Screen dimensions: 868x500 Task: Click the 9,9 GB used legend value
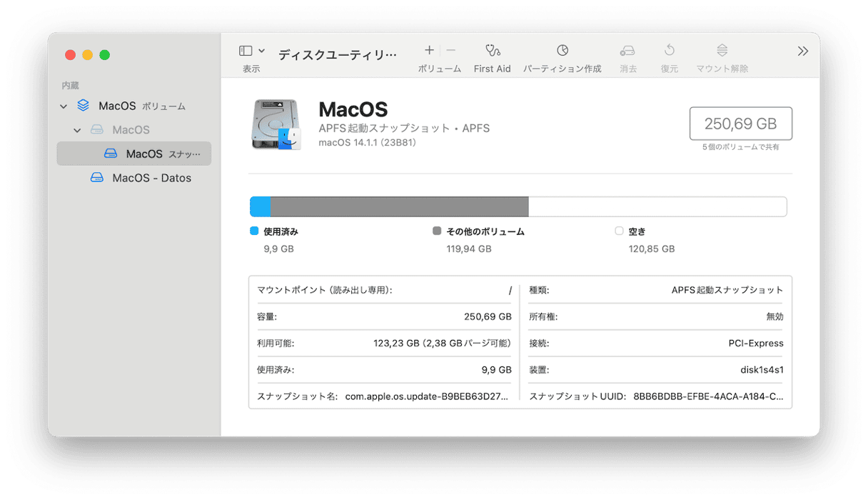278,249
